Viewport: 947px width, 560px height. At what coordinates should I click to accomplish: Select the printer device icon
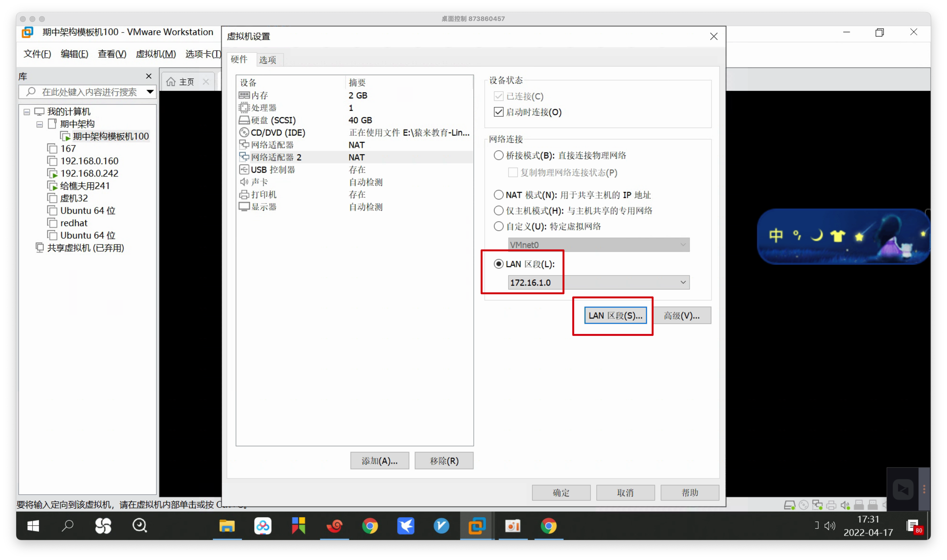[x=244, y=195]
